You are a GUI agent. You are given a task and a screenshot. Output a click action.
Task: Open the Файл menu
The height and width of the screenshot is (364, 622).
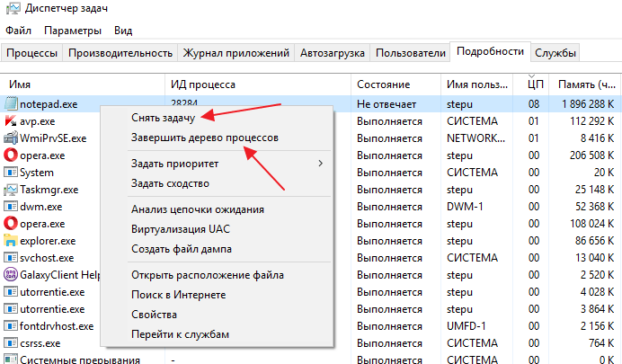18,31
